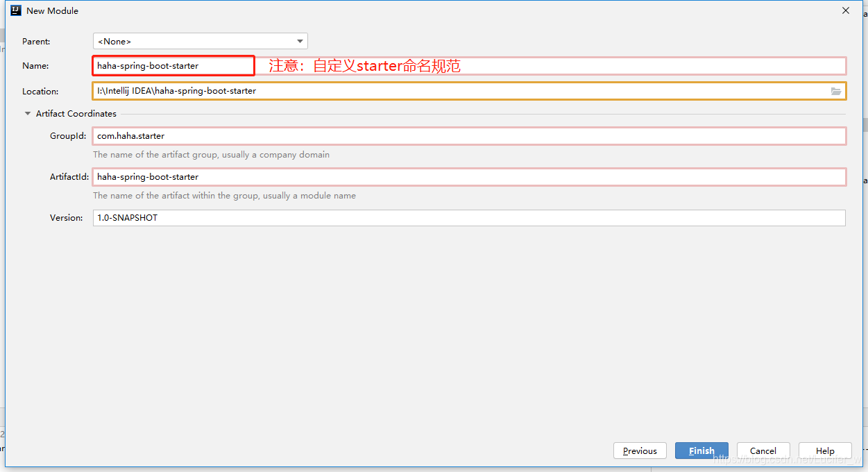Click the ArtifactId hint about module name
This screenshot has width=868, height=472.
pos(225,196)
